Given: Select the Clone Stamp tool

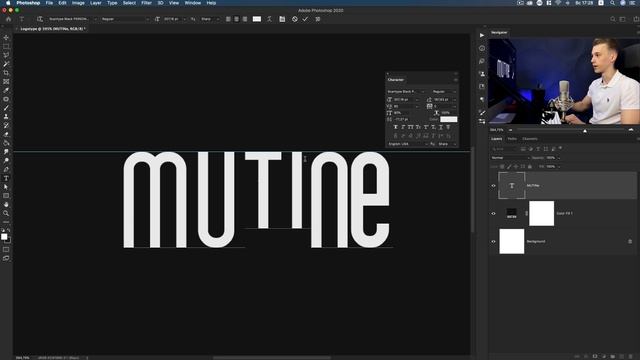Looking at the screenshot, I should (x=6, y=117).
